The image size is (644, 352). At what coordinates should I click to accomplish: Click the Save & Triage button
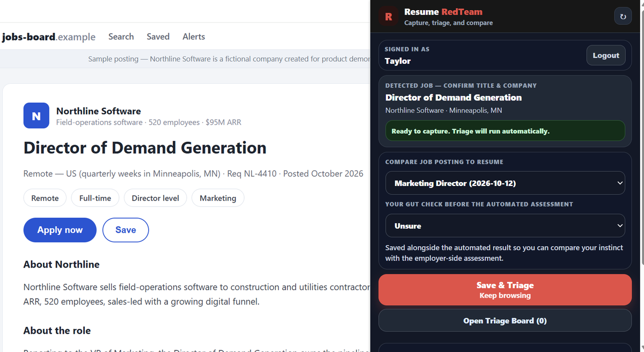pyautogui.click(x=505, y=290)
